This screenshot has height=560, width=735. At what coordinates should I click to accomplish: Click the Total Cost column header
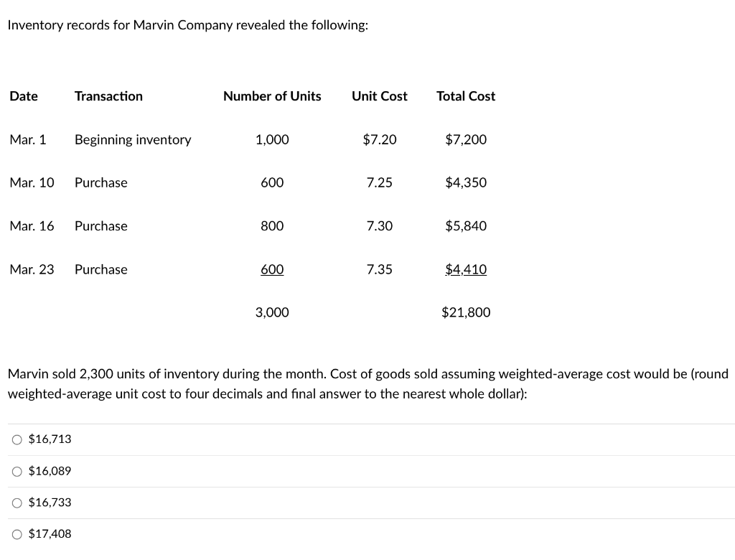pyautogui.click(x=466, y=96)
